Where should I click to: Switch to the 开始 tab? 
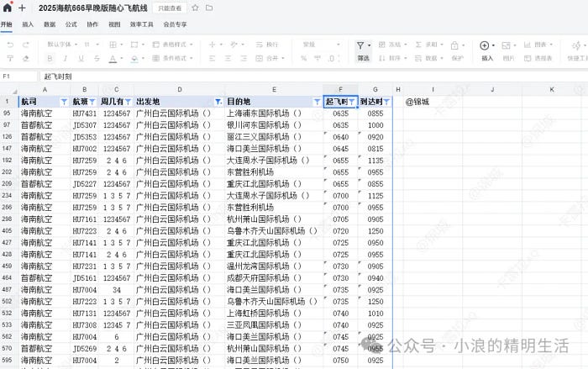pos(7,24)
